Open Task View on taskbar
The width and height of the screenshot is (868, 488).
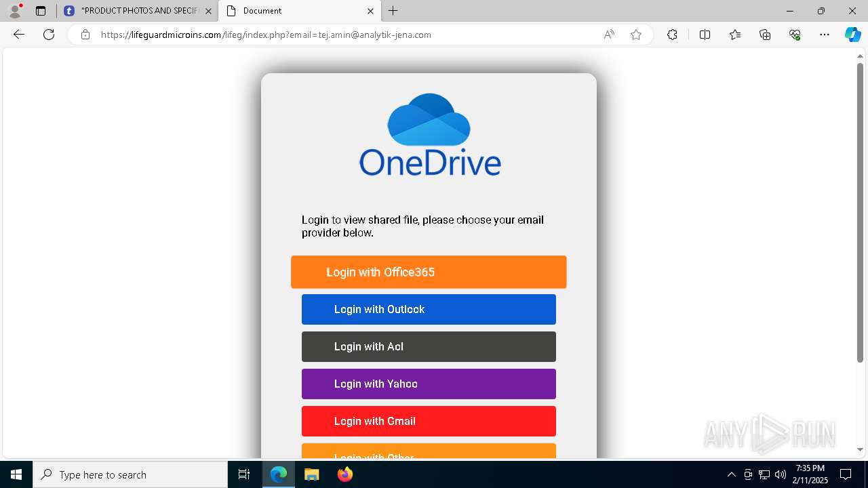(x=244, y=474)
